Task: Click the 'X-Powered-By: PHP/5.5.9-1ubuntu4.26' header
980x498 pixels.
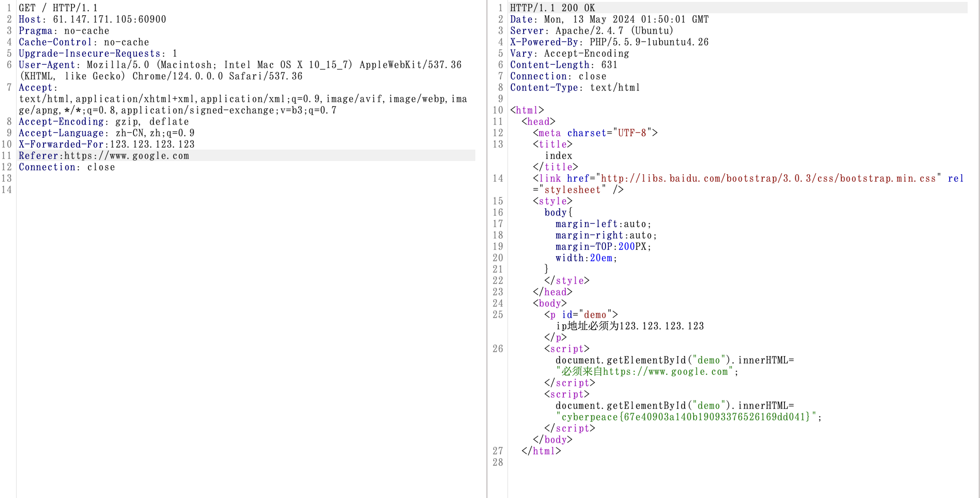Action: tap(609, 42)
